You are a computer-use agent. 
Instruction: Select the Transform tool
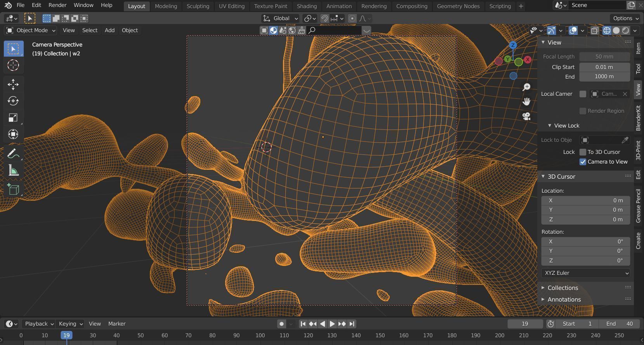click(x=14, y=135)
